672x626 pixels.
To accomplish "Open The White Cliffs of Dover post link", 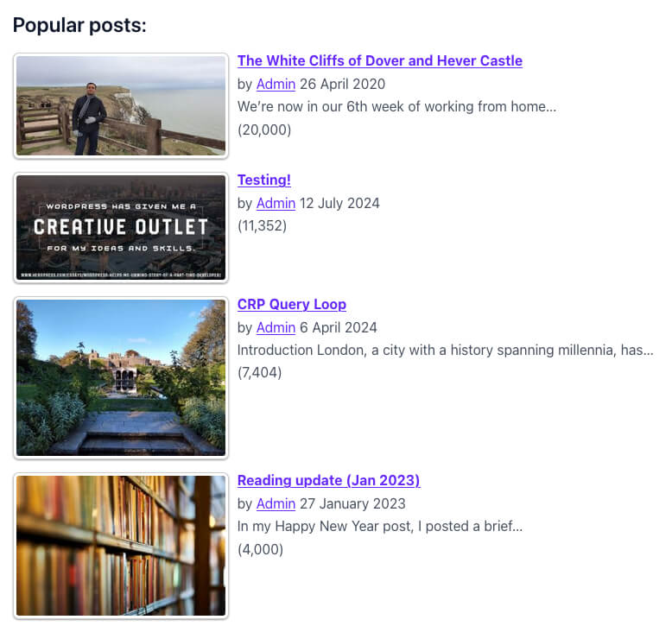I will pos(380,60).
